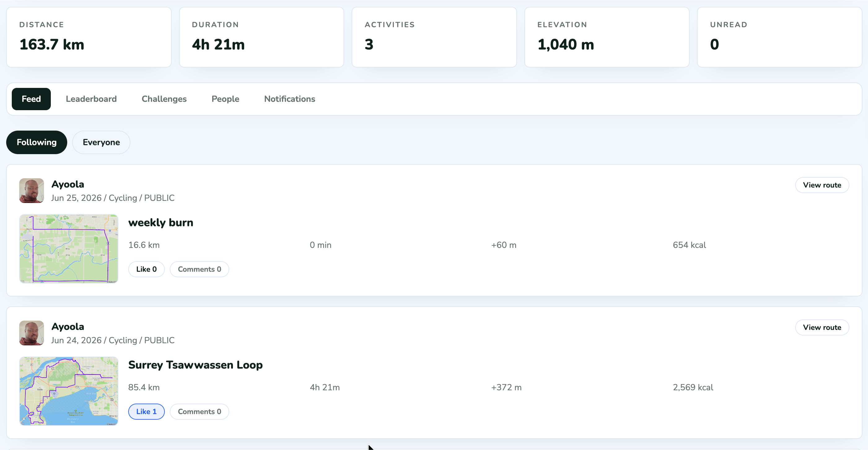
Task: Open the Notifications tab
Action: (x=289, y=99)
